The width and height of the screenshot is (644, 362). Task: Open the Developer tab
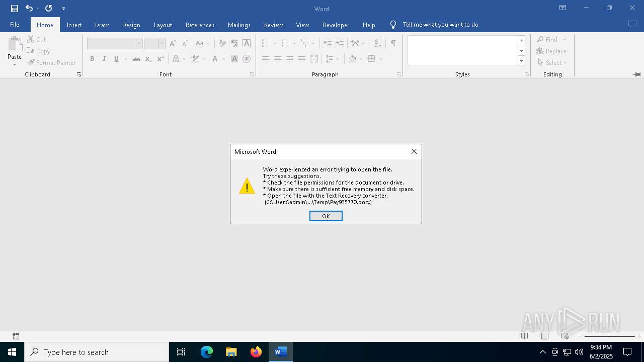click(x=336, y=25)
